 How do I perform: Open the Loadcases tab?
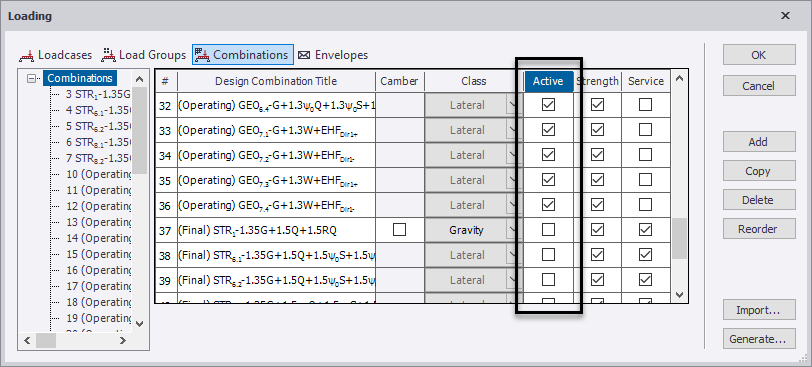pyautogui.click(x=55, y=55)
